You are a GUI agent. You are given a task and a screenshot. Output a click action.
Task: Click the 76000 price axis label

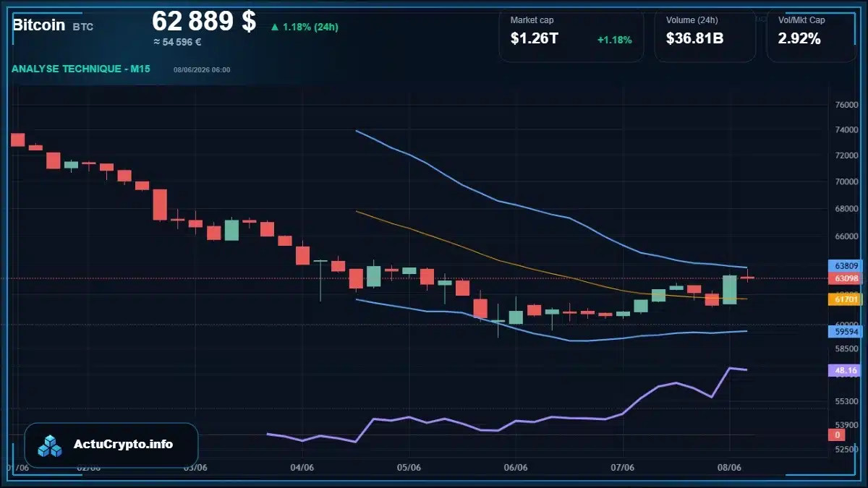(x=846, y=105)
